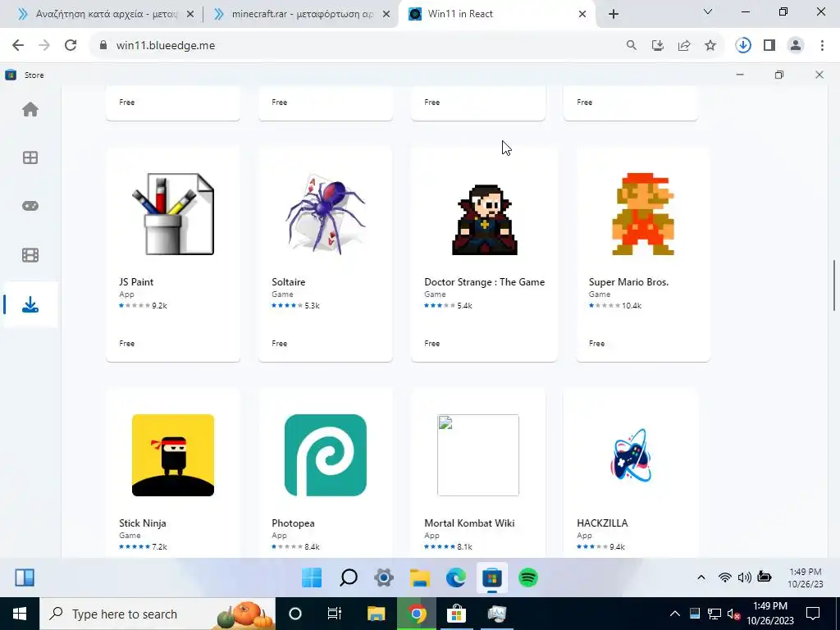Open the Win11 Start menu logo
The height and width of the screenshot is (630, 840).
pyautogui.click(x=312, y=577)
